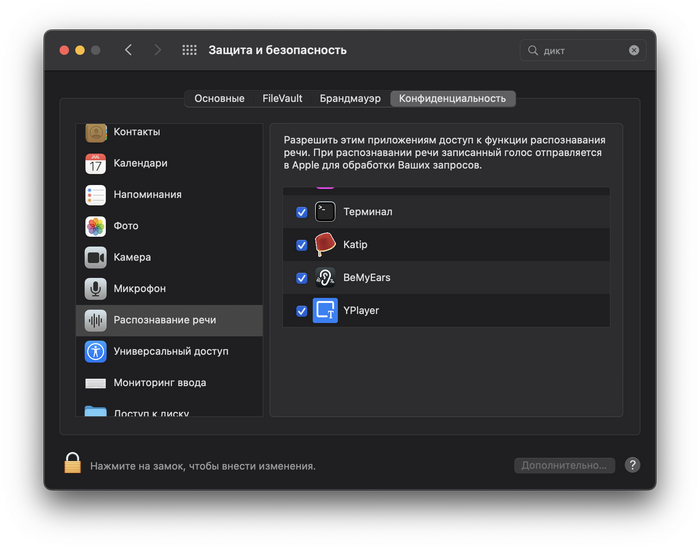Uncheck the YPlayer checkbox
Viewport: 700px width, 548px height.
pos(302,311)
